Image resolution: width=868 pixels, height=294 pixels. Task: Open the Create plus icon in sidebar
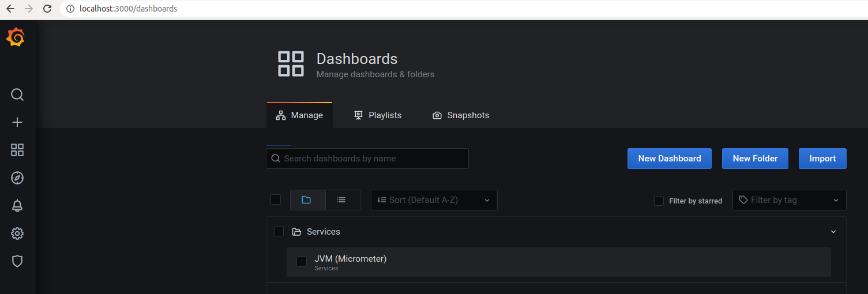17,122
